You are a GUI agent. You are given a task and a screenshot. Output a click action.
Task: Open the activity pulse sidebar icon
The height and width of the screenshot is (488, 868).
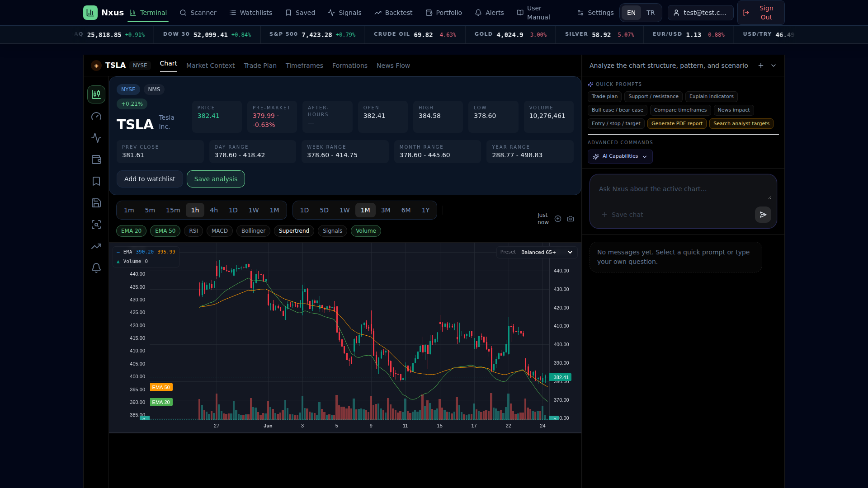[96, 138]
